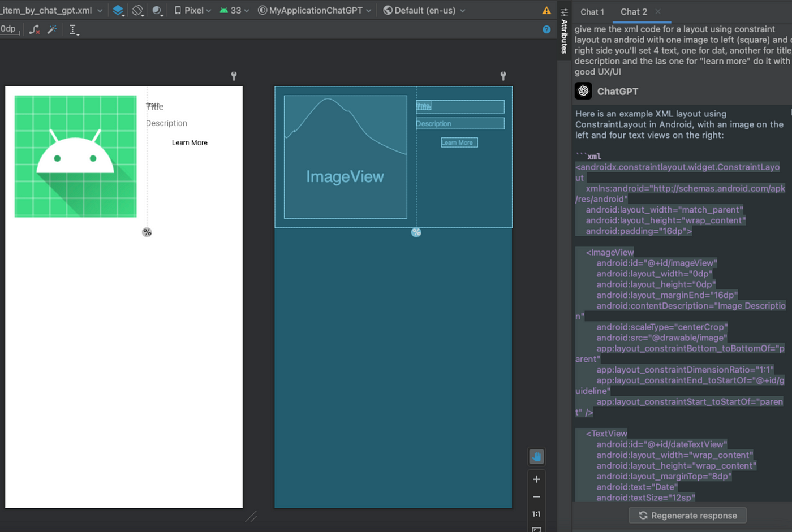Image resolution: width=792 pixels, height=532 pixels.
Task: Click the android:padding="16dp" code line
Action: pos(639,231)
